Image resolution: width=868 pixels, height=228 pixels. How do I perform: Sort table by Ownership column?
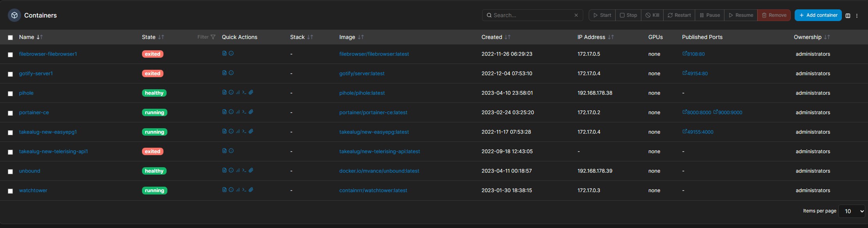(812, 37)
